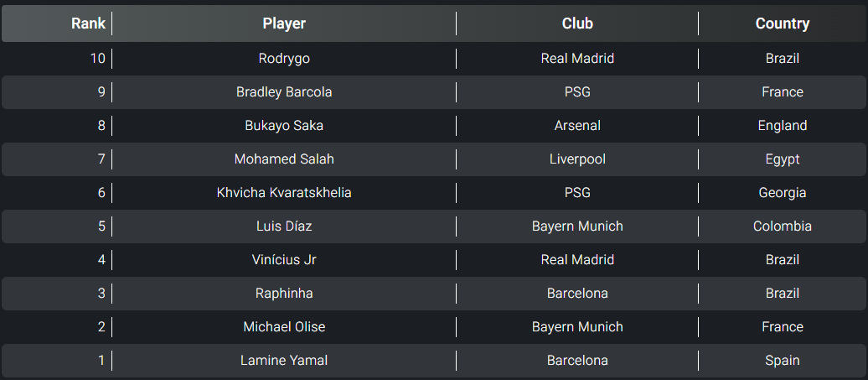868x380 pixels.
Task: Click Bukayo Saka's name
Action: click(284, 126)
